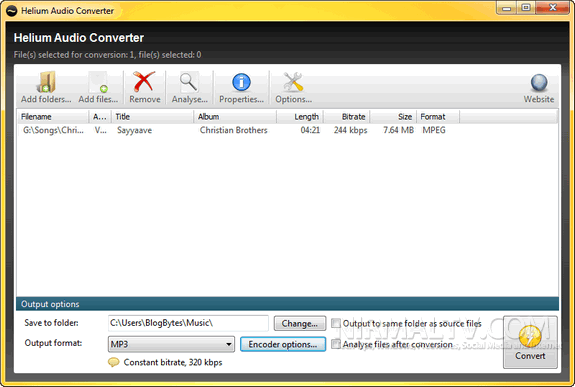575x387 pixels.
Task: Click the bitrate speech bubble icon
Action: click(x=114, y=362)
